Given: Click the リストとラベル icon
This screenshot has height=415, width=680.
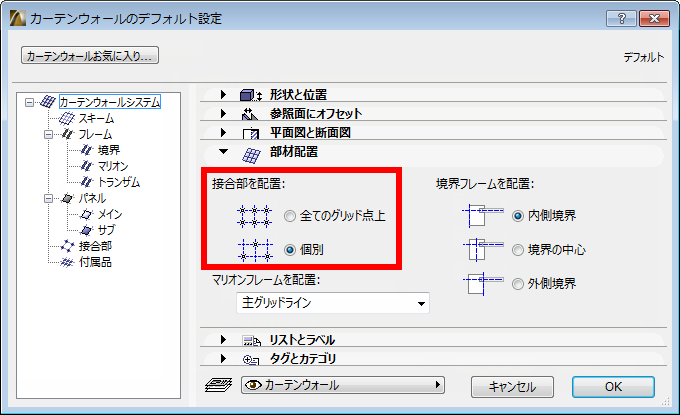Looking at the screenshot, I should click(252, 341).
